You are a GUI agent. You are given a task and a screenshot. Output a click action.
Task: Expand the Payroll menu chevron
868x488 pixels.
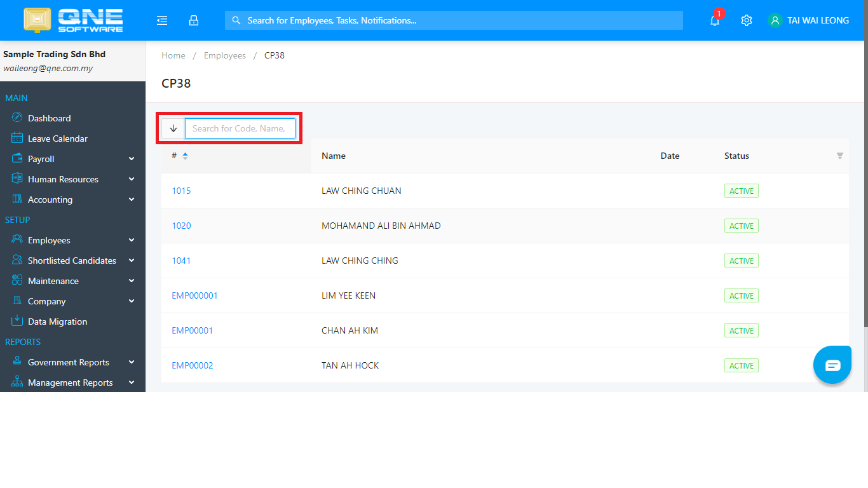(132, 159)
